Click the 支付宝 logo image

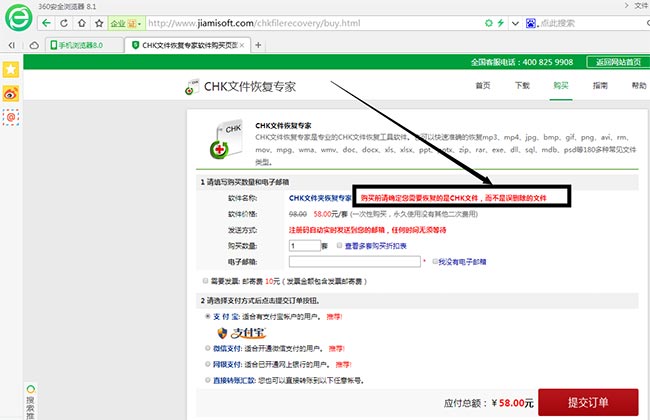(242, 333)
